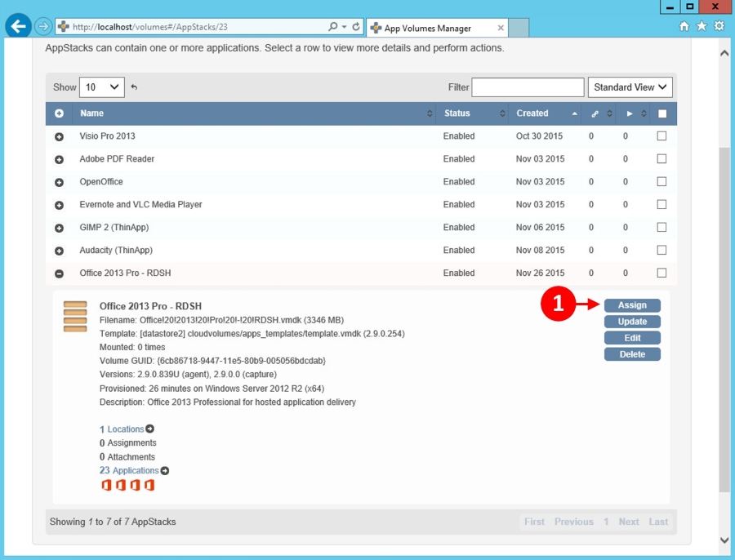Image resolution: width=735 pixels, height=560 pixels.
Task: Check the Adobe PDF Reader checkbox
Action: click(x=661, y=159)
